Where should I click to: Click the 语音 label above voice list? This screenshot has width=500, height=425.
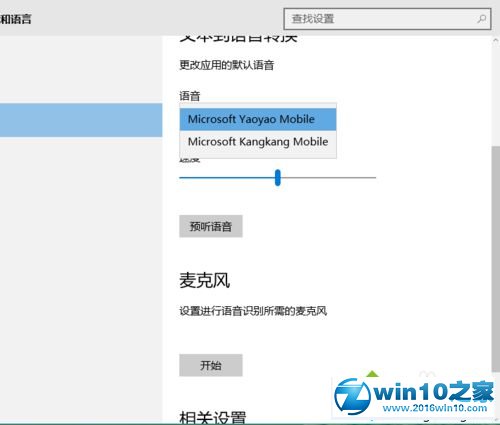[190, 96]
